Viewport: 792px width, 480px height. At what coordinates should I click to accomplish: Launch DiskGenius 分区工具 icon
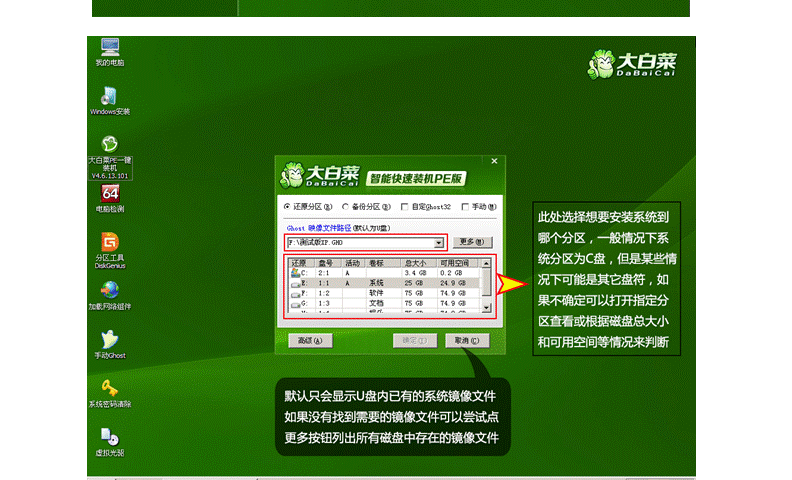pyautogui.click(x=110, y=243)
